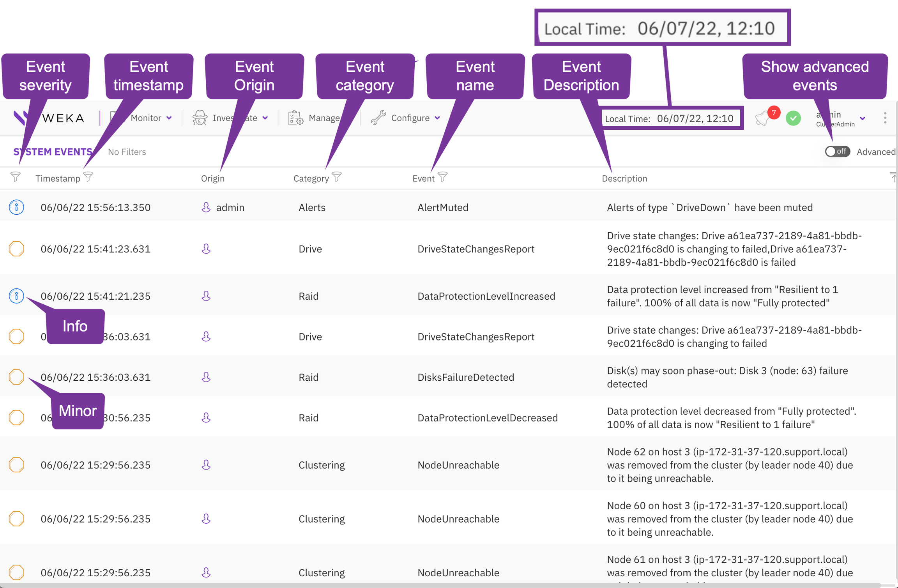Click the minor severity icon on DisksFailureDetected row

(x=16, y=377)
